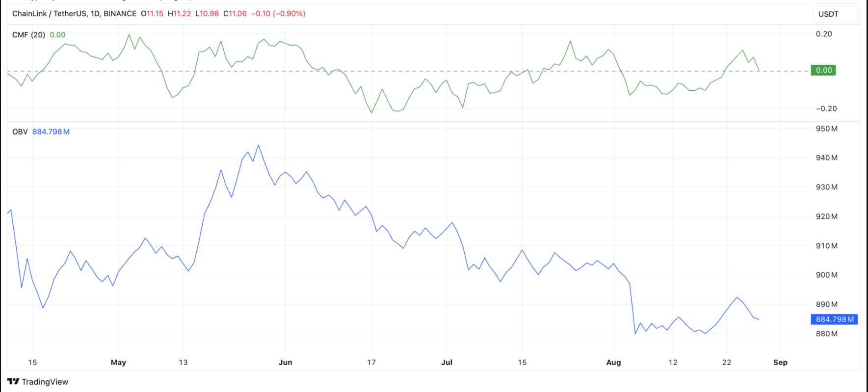Click the May label on time axis
The width and height of the screenshot is (868, 392).
click(118, 362)
